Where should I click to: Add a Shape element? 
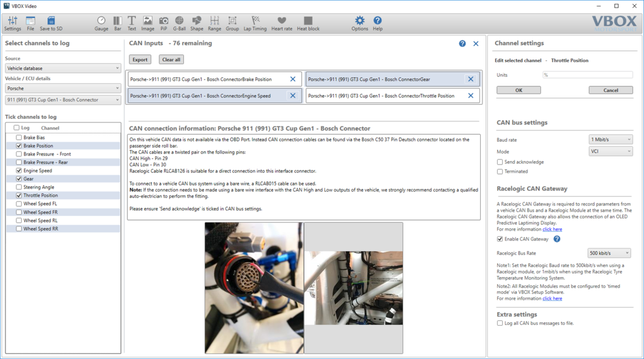[196, 24]
